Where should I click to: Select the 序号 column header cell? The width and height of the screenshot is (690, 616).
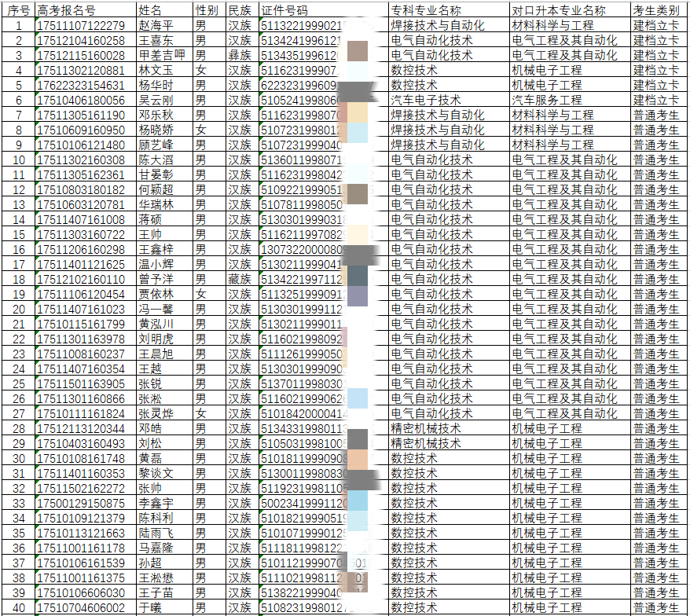[x=19, y=10]
